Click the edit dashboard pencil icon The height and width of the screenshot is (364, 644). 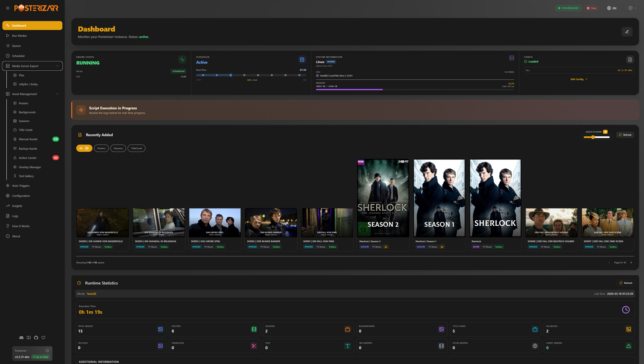(x=627, y=32)
